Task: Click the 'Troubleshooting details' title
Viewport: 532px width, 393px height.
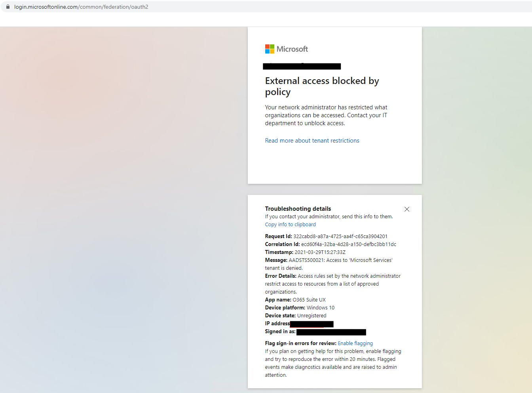Action: (298, 209)
